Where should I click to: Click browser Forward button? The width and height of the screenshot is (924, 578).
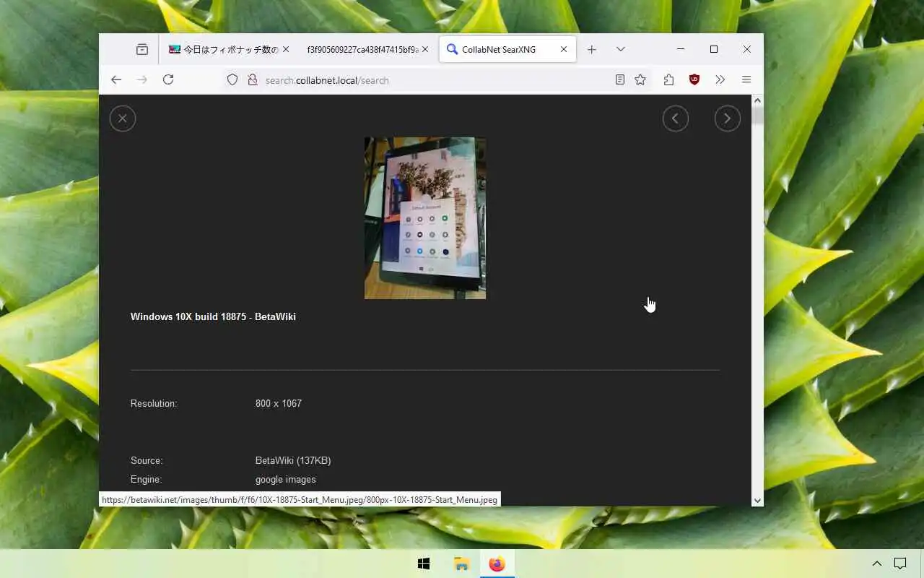pyautogui.click(x=142, y=80)
